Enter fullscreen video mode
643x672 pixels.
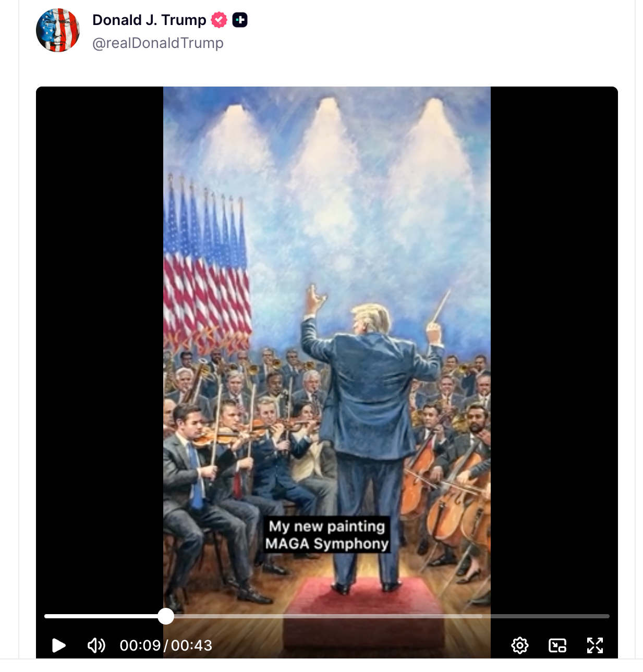[x=595, y=645]
